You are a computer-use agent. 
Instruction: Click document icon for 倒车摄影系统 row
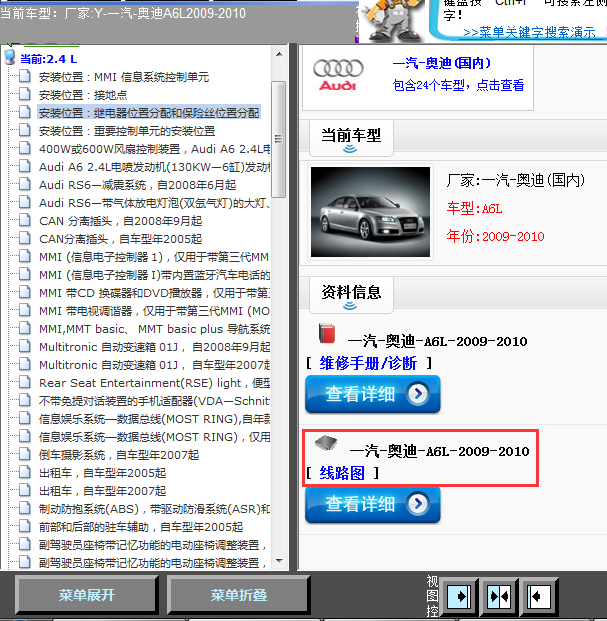coord(25,454)
